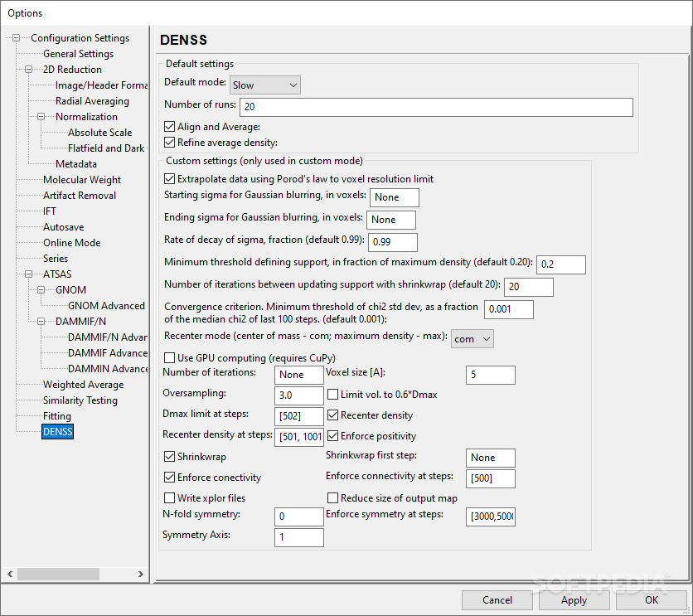The image size is (693, 616).
Task: Click Shrinkwrap first step field
Action: pyautogui.click(x=491, y=458)
